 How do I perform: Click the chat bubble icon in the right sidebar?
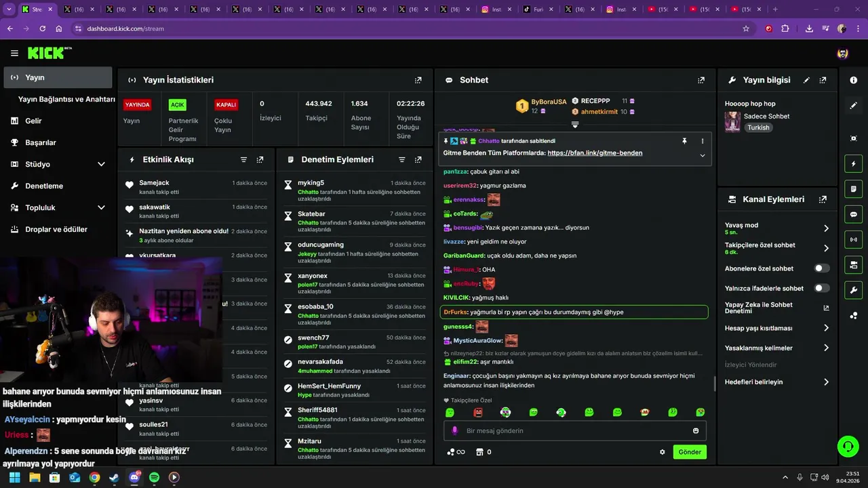pyautogui.click(x=853, y=214)
